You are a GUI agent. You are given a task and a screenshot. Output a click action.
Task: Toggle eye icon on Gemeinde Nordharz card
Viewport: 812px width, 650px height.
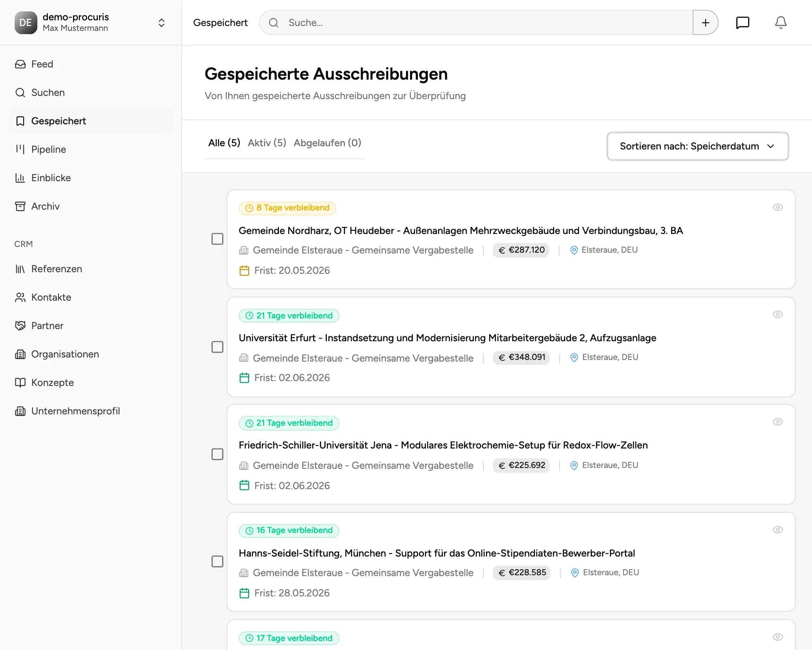click(778, 207)
